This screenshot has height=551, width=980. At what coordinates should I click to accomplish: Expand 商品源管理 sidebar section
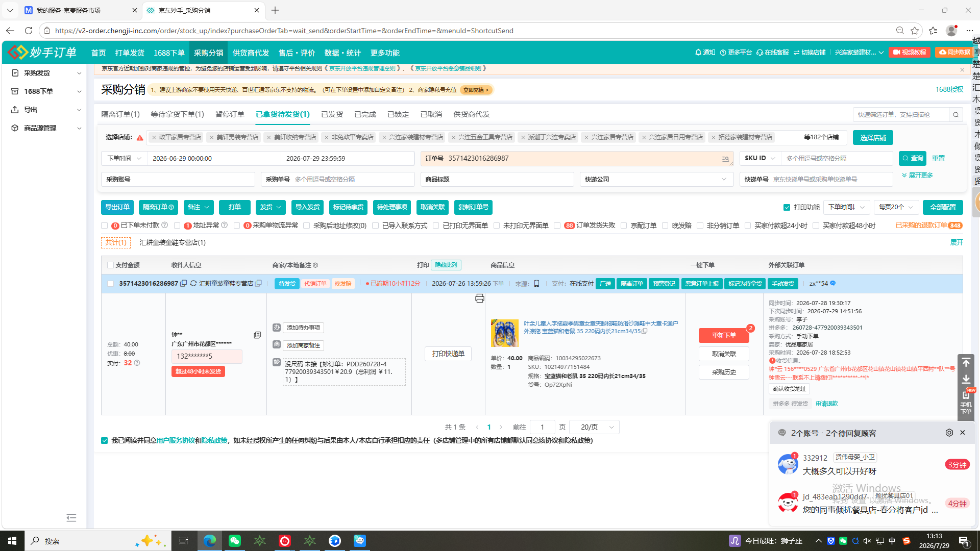pyautogui.click(x=46, y=128)
